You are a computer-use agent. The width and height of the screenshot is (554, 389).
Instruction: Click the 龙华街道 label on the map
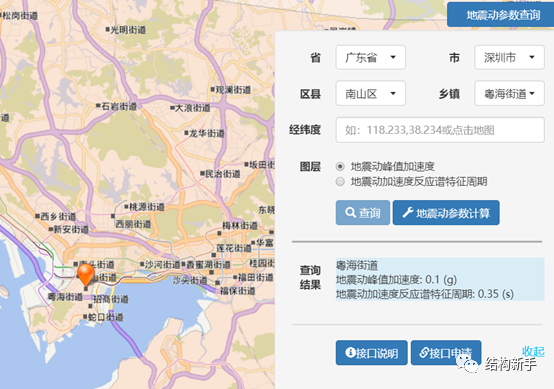click(207, 133)
